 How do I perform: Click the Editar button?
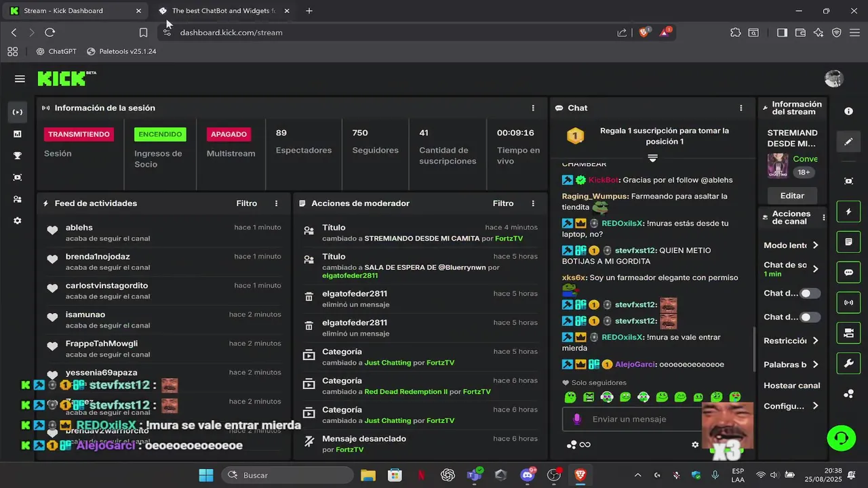[792, 195]
